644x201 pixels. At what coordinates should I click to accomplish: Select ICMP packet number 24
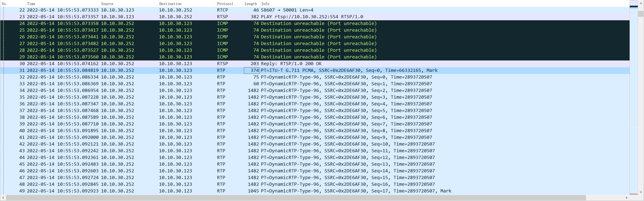(x=315, y=23)
